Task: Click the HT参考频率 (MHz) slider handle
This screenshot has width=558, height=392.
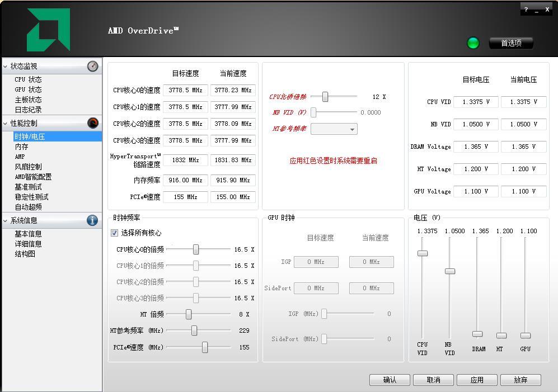Action: tap(194, 330)
